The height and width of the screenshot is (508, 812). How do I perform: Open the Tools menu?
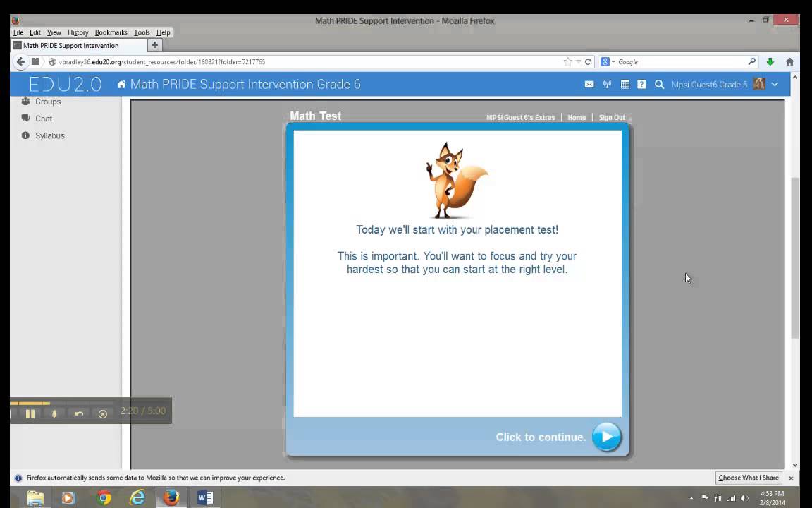click(x=142, y=32)
